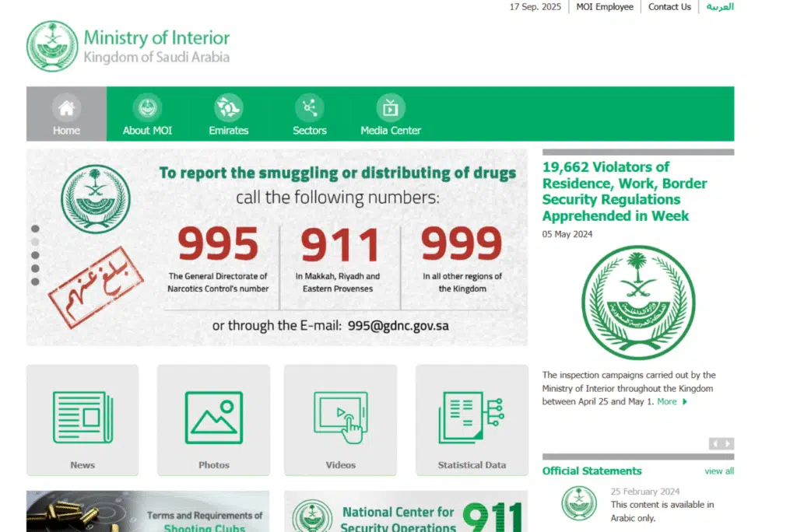This screenshot has width=797, height=532.
Task: Click view all for Official Statements
Action: coord(719,471)
